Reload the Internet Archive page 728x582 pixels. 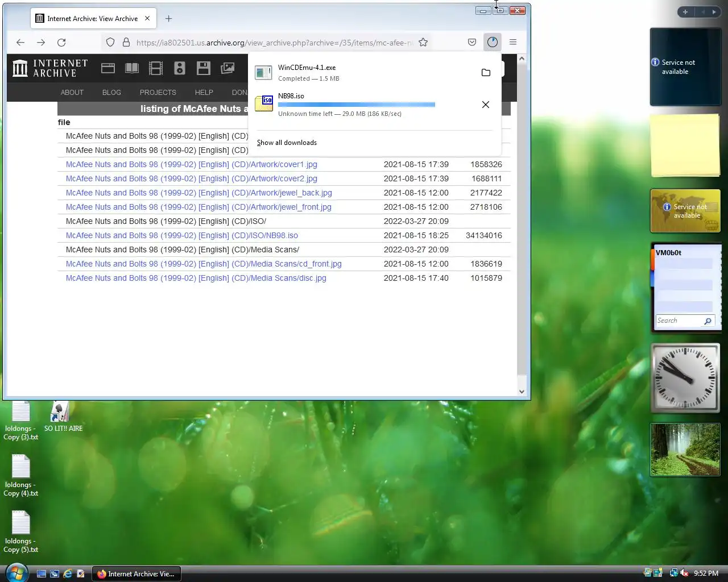pyautogui.click(x=61, y=42)
